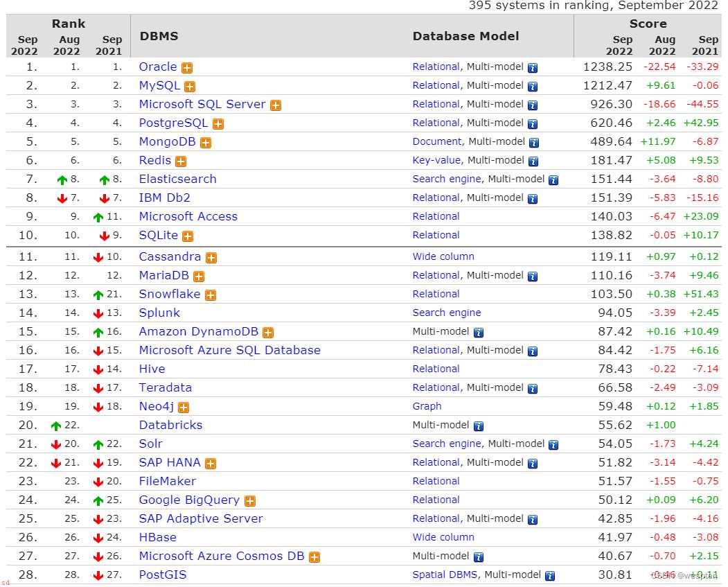Click the HBase link

pos(158,537)
